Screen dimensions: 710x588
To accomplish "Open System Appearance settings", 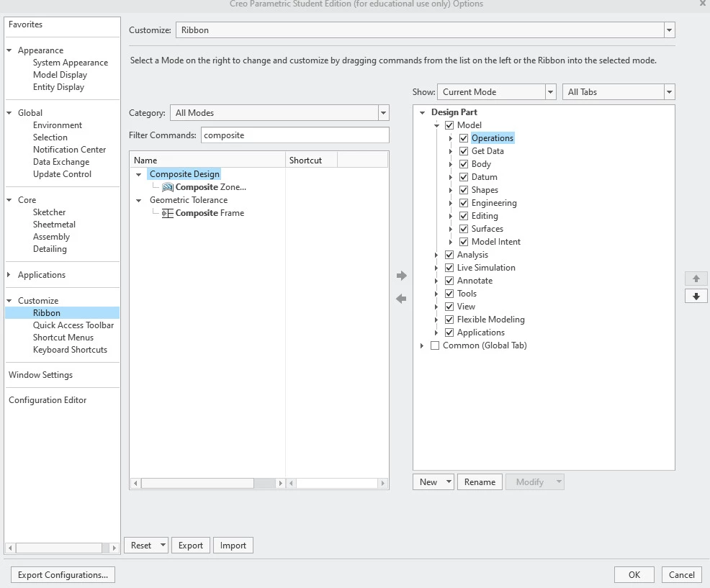I will (70, 63).
